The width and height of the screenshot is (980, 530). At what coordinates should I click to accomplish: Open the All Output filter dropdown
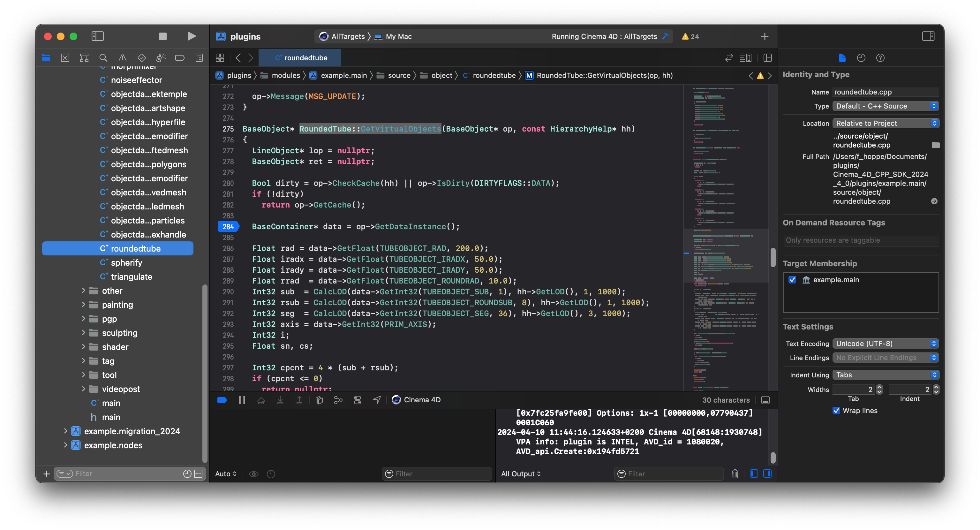(x=521, y=474)
